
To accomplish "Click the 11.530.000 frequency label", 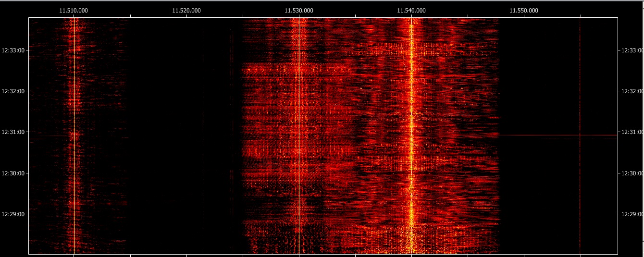I will (x=299, y=10).
